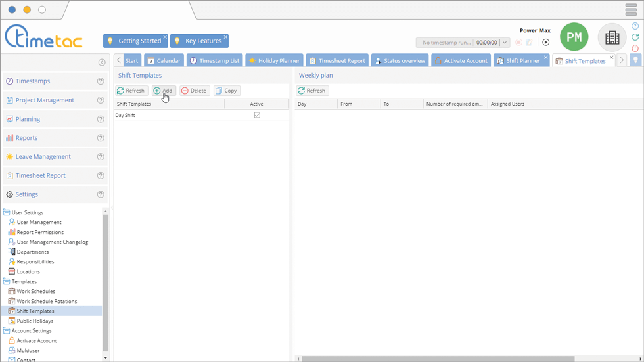
Task: Open the help icon beside the PM avatar
Action: (x=635, y=26)
